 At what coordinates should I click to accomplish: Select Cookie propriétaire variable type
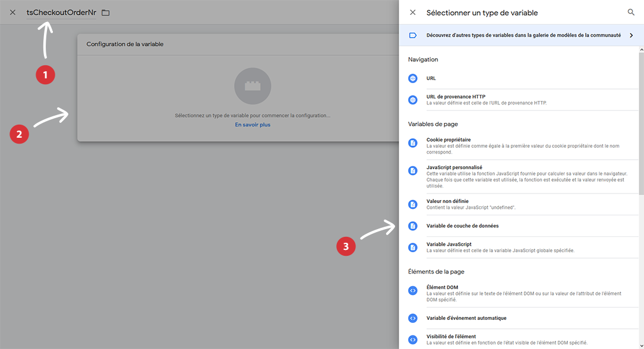click(x=523, y=145)
